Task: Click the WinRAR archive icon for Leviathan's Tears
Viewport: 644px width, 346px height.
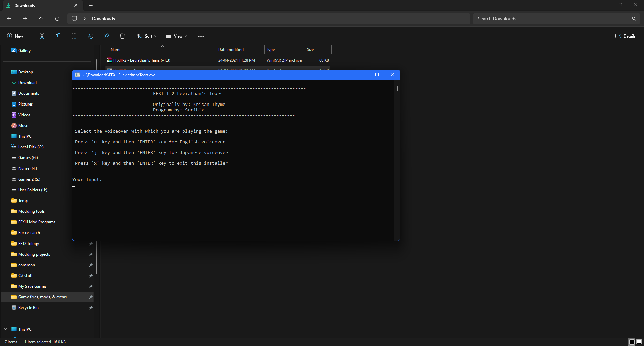Action: [x=109, y=60]
